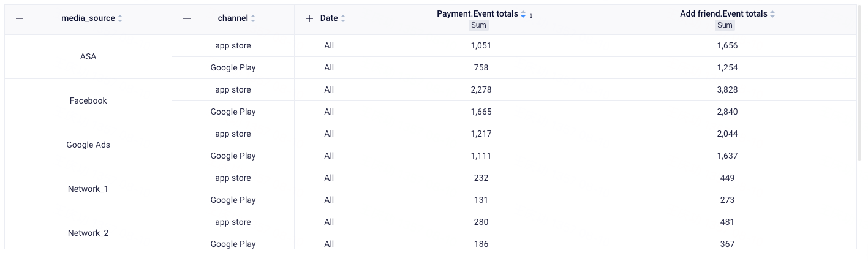Click the media_source header label
Image resolution: width=868 pixels, height=261 pixels.
coord(88,18)
